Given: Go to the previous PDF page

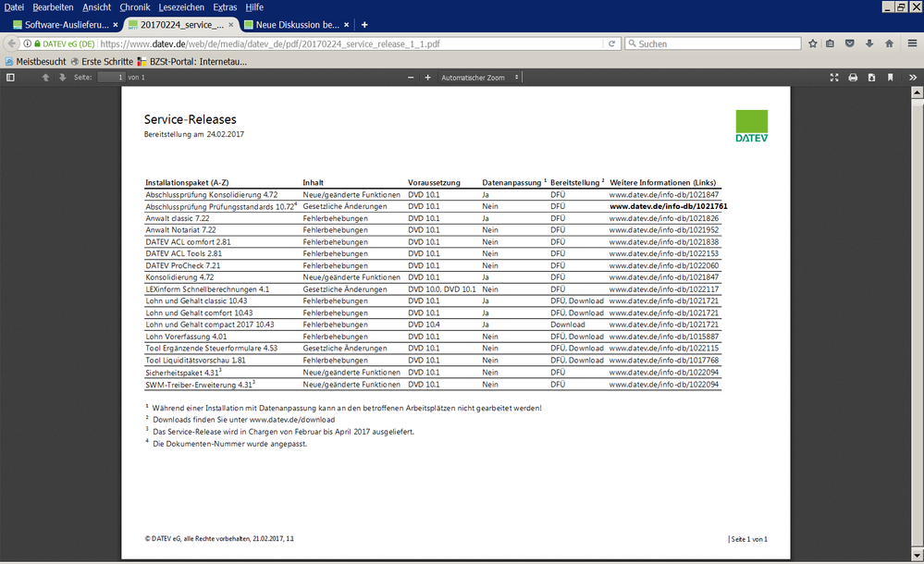Looking at the screenshot, I should 45,78.
